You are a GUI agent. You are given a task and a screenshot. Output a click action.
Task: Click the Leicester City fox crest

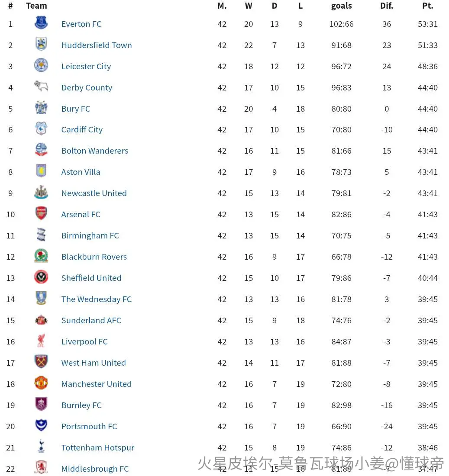point(41,65)
